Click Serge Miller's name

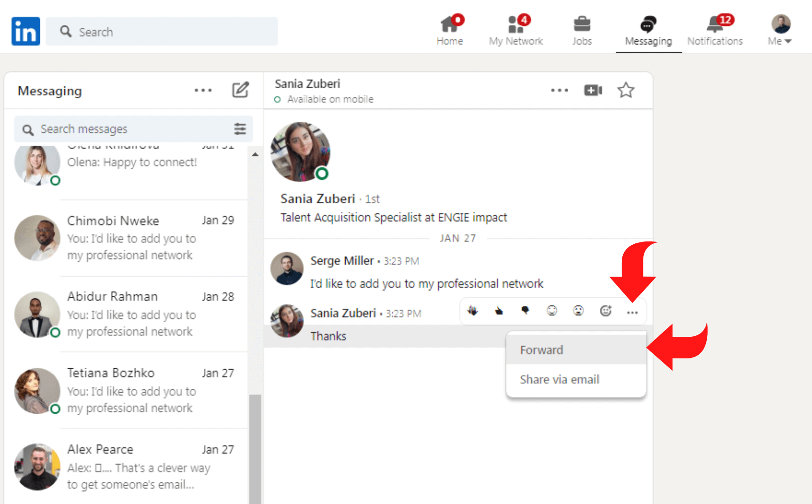342,261
